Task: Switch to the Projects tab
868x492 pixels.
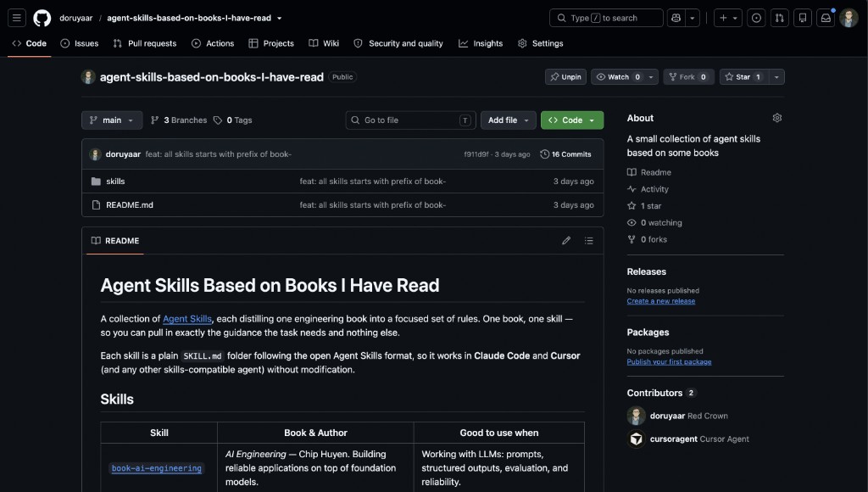Action: [x=271, y=43]
